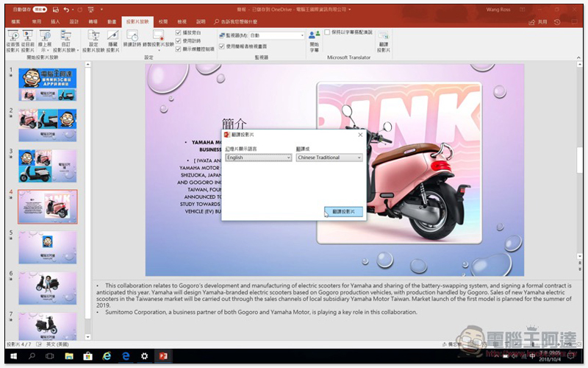588x368 pixels.
Task: Open Set Up Slide Show (設定投影片放映)
Action: point(93,41)
